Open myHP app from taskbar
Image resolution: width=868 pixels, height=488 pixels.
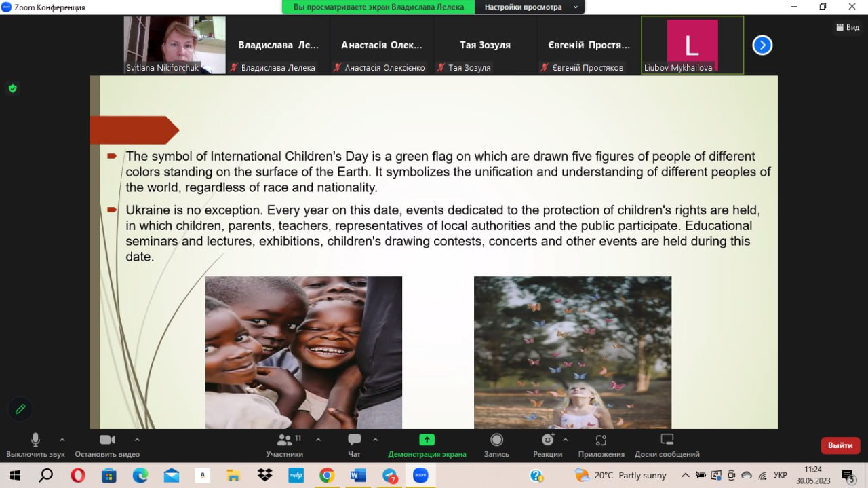click(296, 475)
